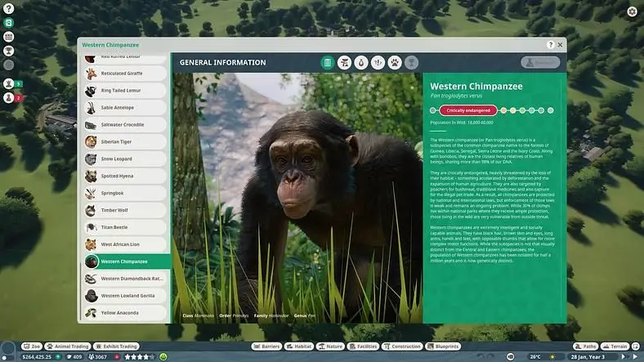This screenshot has height=362, width=644.
Task: Click the fast-forward speed control
Action: 624,356
